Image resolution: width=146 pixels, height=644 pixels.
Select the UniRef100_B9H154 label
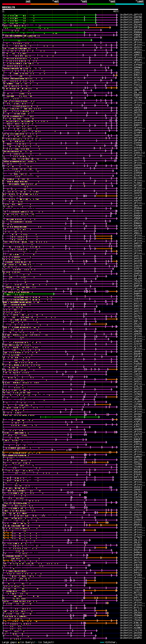click(131, 40)
